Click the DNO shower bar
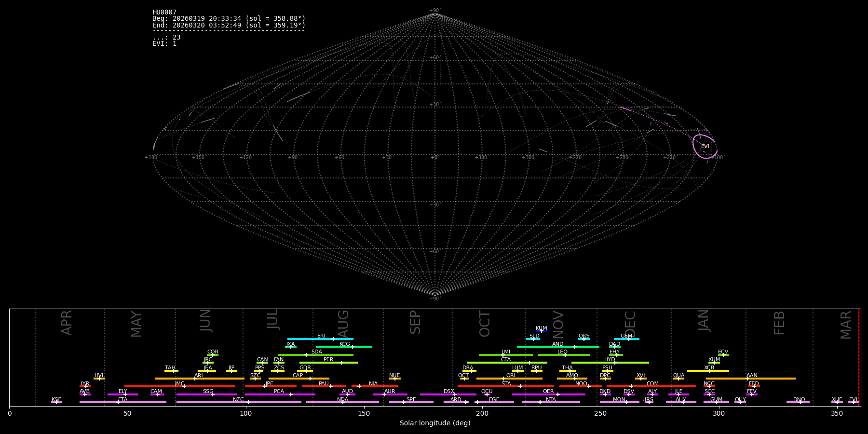Screen dimensions: 868x434 [798, 402]
